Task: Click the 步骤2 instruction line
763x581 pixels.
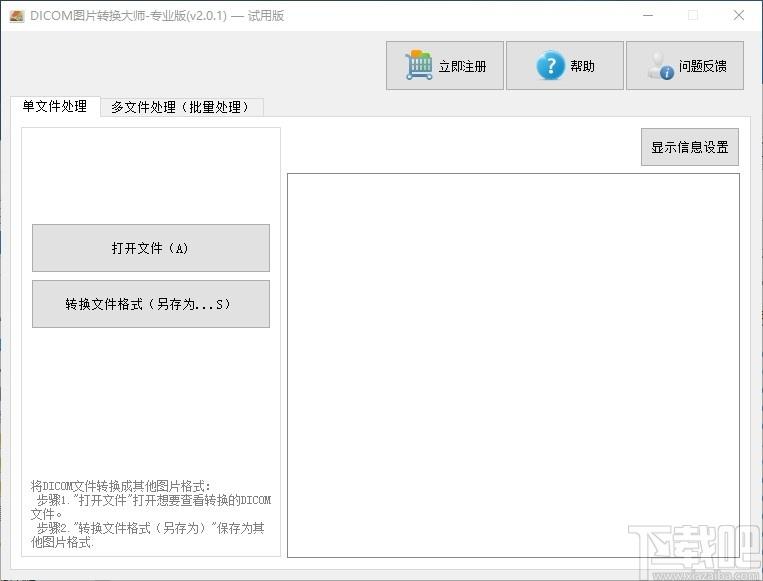Action: (147, 535)
